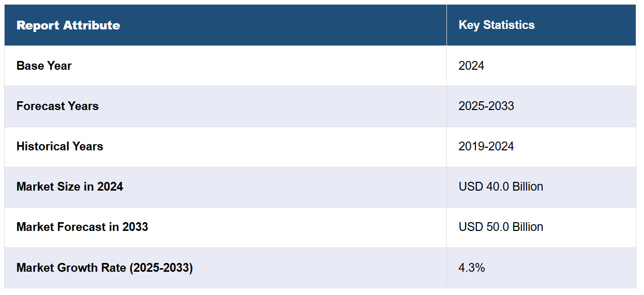The image size is (644, 295).
Task: Click the 'USD 40.0 Billion' value
Action: [x=501, y=187]
